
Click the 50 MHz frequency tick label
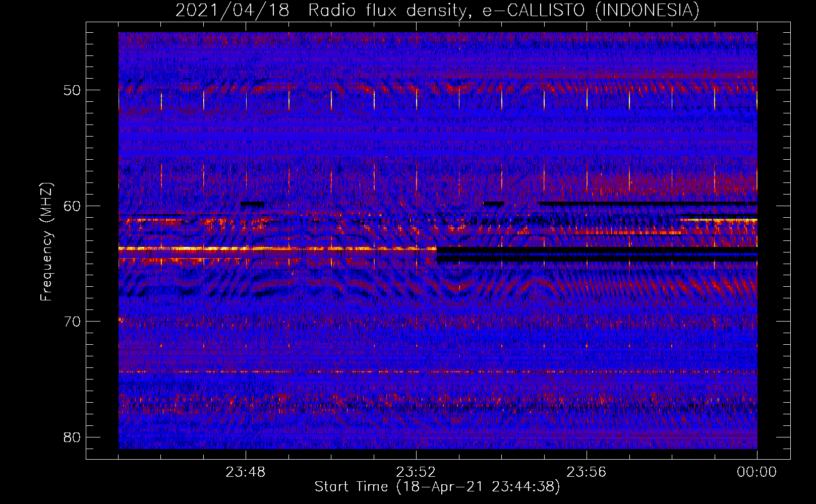[x=73, y=90]
